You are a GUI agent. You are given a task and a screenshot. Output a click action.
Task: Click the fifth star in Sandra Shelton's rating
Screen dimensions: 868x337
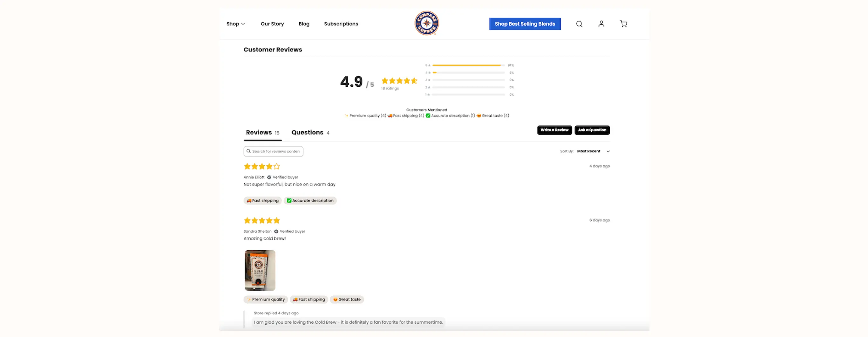pos(276,220)
